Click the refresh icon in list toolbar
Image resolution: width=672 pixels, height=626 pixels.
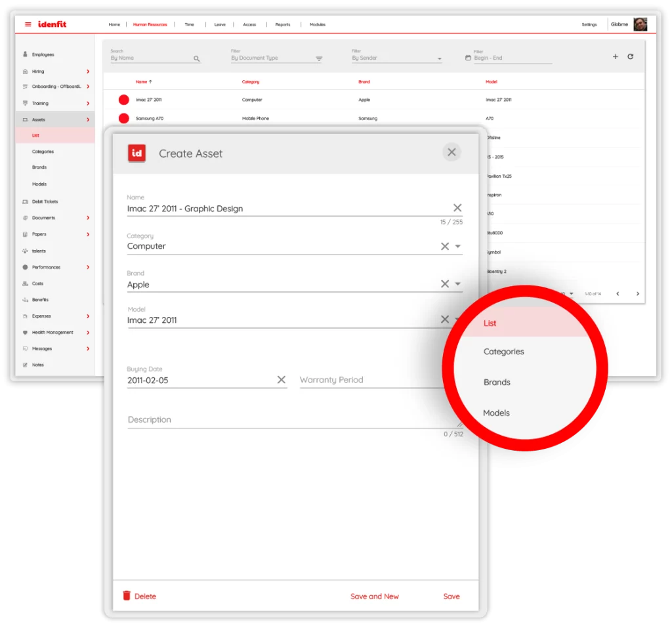[630, 57]
